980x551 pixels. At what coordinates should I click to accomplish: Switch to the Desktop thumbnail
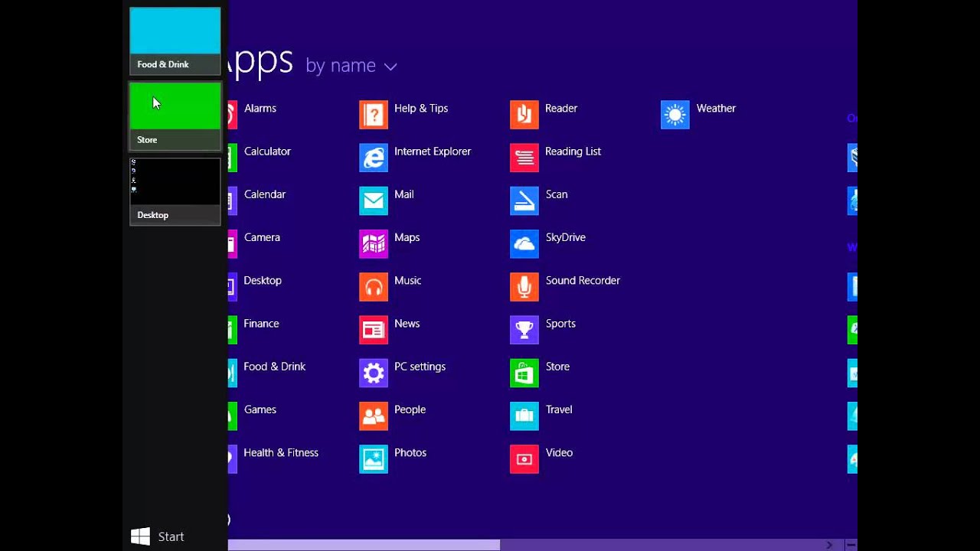tap(175, 191)
